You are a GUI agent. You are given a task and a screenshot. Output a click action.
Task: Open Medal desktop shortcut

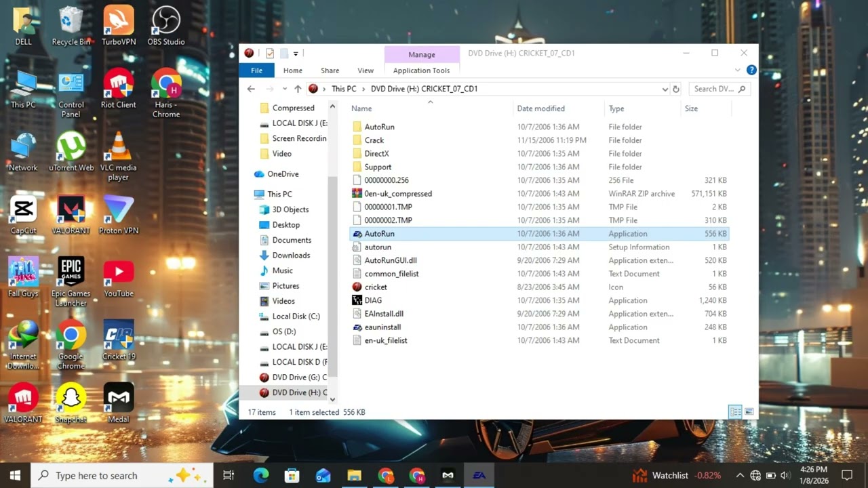coord(119,404)
